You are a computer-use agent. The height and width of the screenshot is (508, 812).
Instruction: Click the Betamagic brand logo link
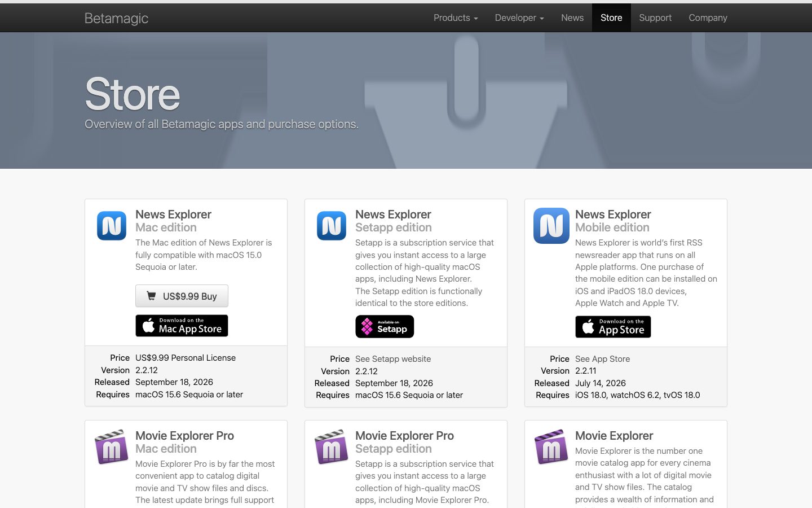tap(116, 18)
